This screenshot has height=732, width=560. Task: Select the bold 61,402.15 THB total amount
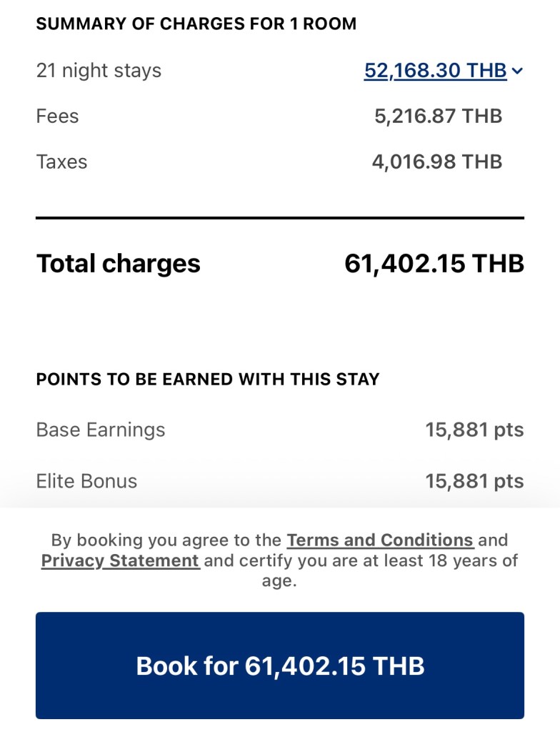tap(434, 264)
